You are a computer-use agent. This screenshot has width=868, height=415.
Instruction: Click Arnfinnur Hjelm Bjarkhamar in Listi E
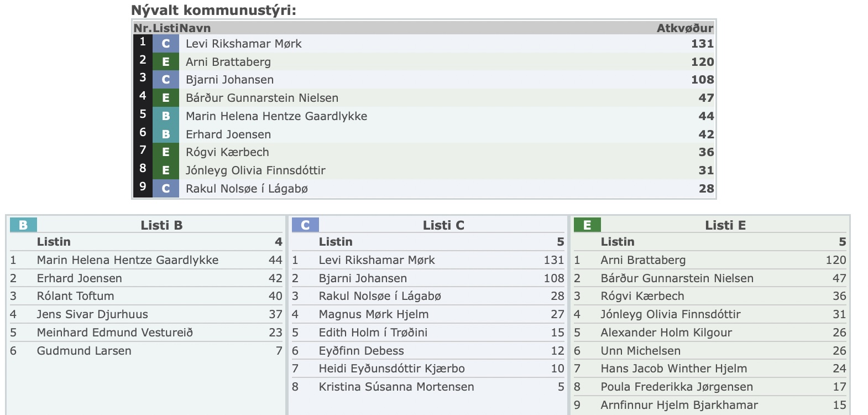pyautogui.click(x=679, y=405)
